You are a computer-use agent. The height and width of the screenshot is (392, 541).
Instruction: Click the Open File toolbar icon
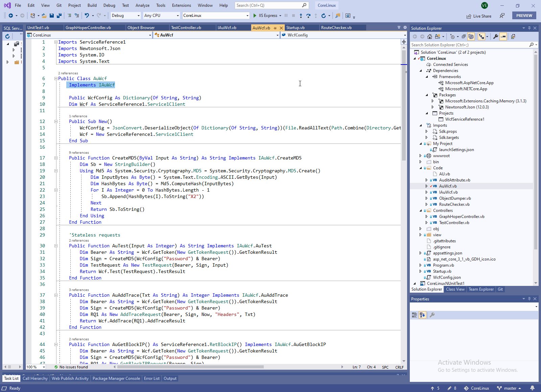coord(44,16)
